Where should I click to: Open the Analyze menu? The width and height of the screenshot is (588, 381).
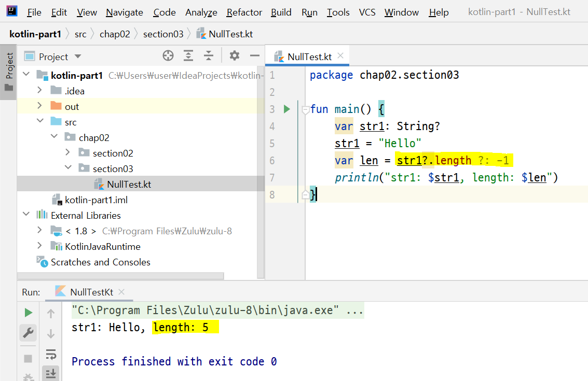pyautogui.click(x=201, y=12)
